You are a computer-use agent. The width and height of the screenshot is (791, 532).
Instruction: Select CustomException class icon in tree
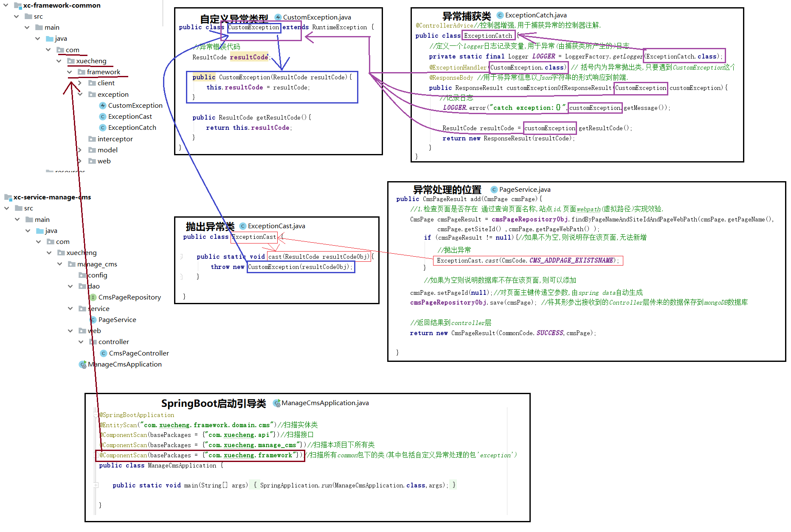click(103, 105)
